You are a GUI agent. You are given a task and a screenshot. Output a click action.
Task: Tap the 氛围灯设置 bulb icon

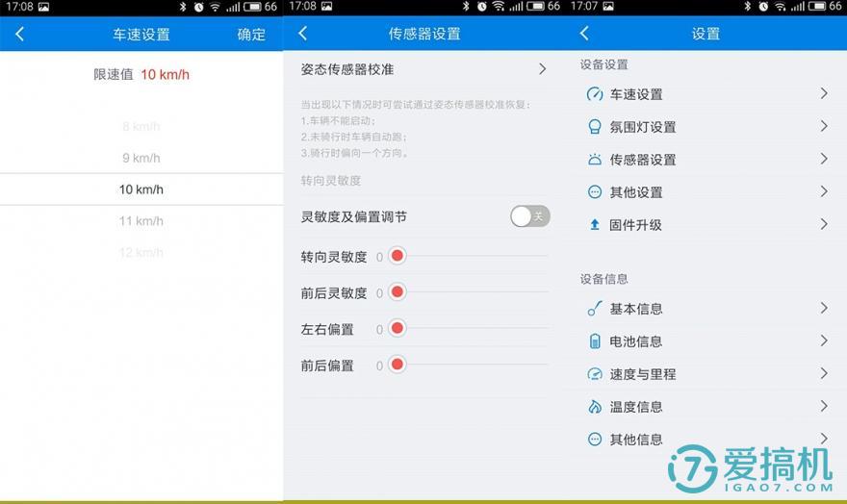pyautogui.click(x=594, y=127)
